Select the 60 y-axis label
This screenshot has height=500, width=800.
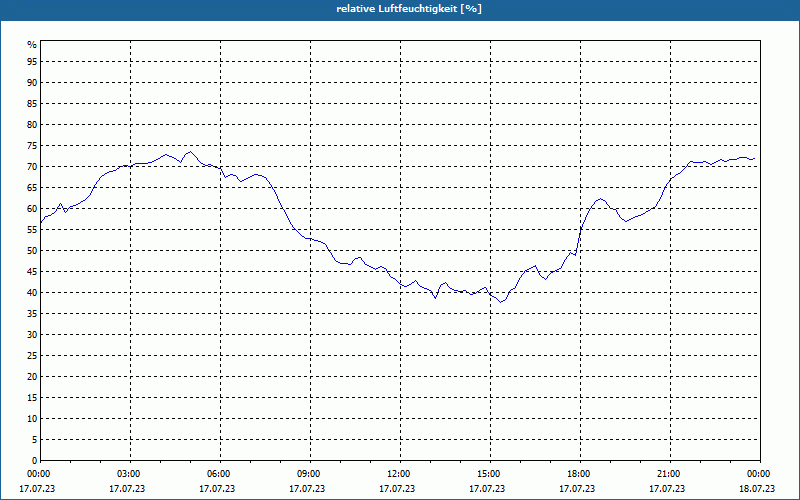tap(32, 208)
